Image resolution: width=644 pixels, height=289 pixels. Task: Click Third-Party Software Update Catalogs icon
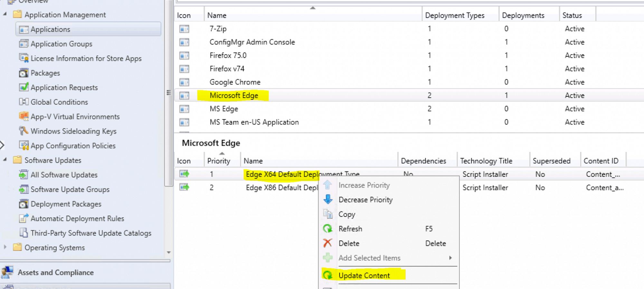click(24, 233)
